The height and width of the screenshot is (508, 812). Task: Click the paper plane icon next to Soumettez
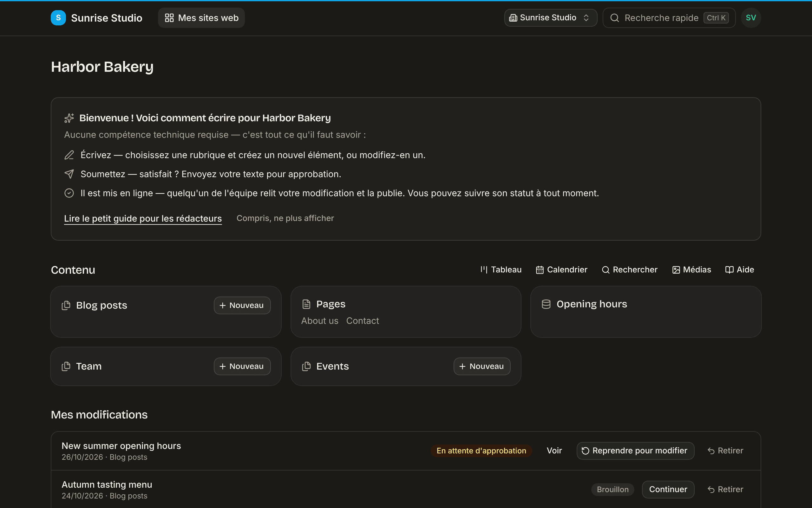(x=69, y=174)
